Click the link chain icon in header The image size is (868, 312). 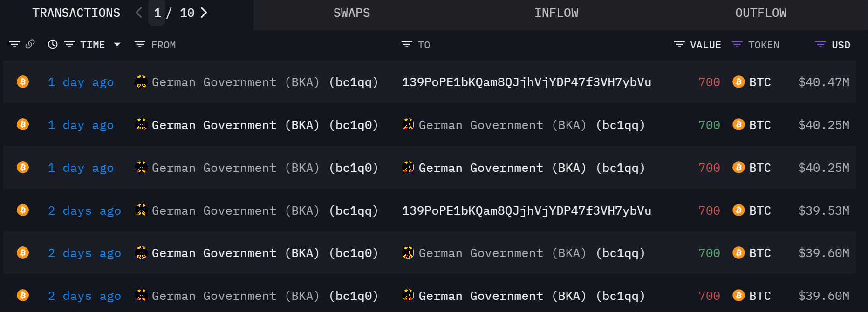tap(30, 44)
